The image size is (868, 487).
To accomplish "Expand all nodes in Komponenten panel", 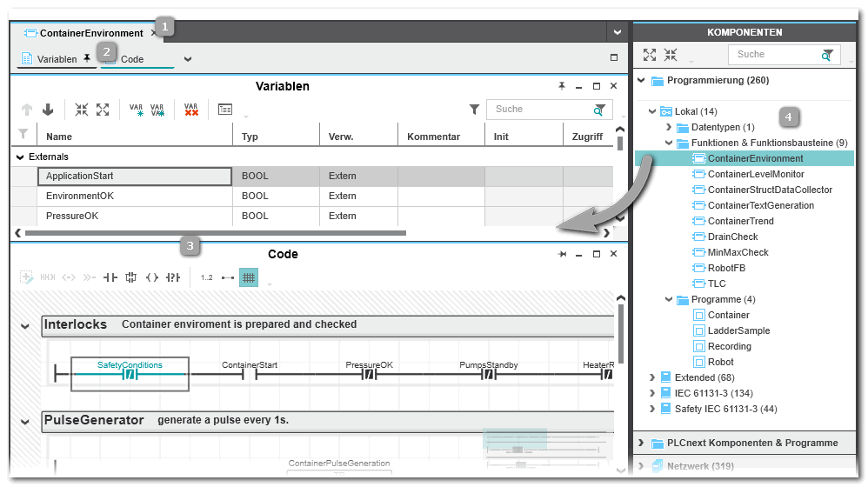I will pyautogui.click(x=650, y=55).
